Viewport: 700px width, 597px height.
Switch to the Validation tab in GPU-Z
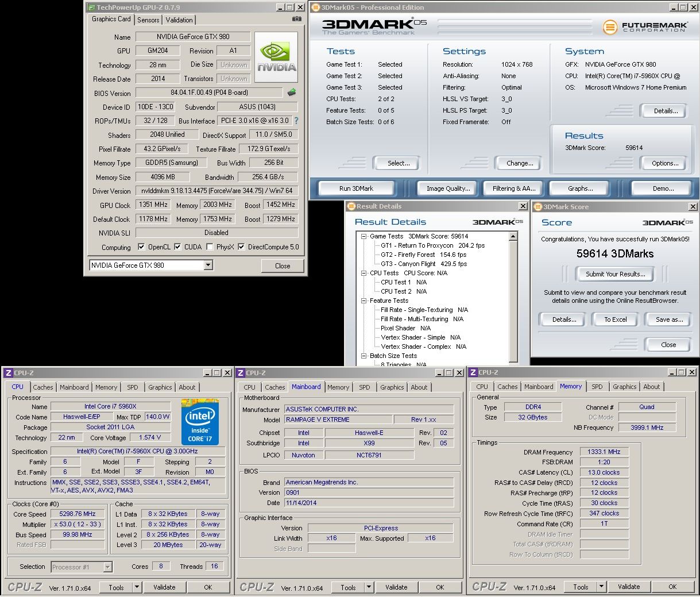pos(179,20)
